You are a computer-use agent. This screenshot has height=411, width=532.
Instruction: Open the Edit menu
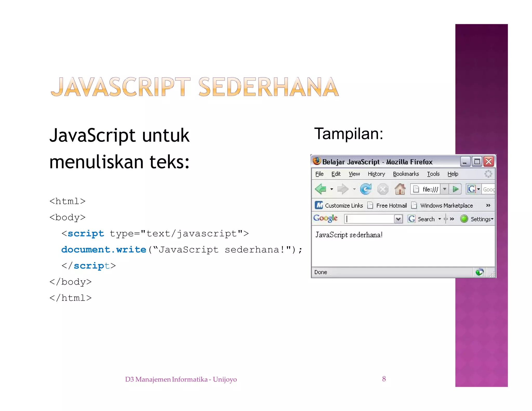[336, 174]
